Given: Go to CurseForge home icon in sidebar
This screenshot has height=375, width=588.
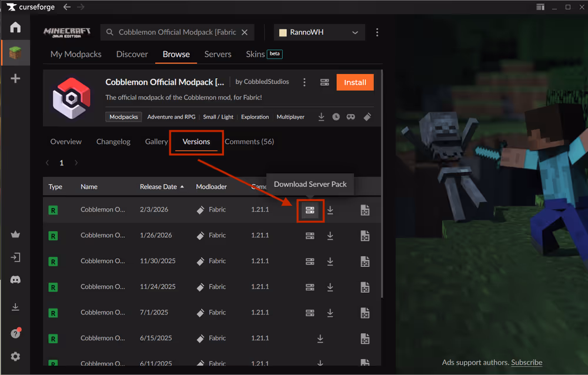Looking at the screenshot, I should 15,27.
